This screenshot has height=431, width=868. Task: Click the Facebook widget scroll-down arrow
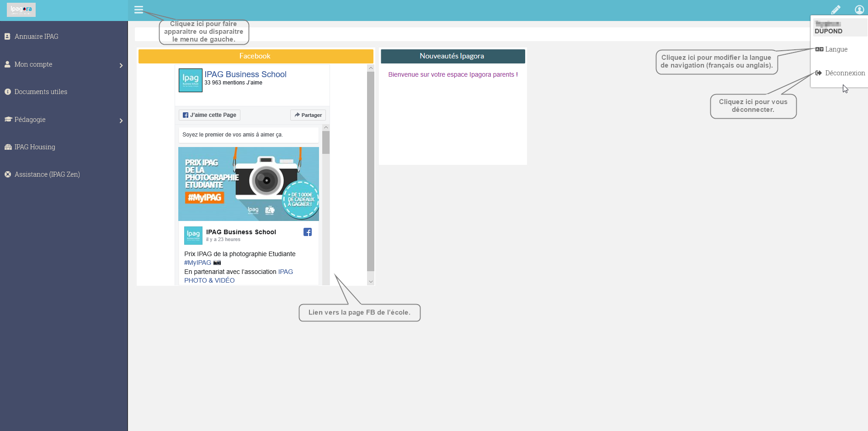click(371, 282)
